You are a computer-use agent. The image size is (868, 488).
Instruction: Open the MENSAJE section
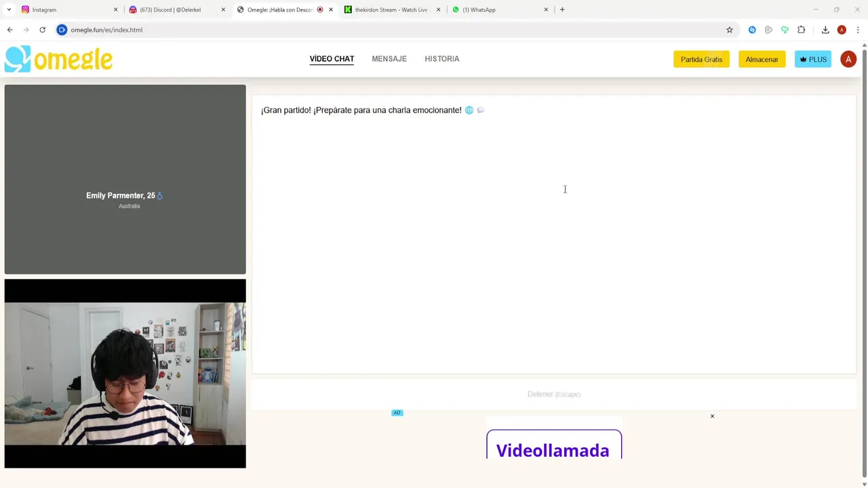click(389, 59)
